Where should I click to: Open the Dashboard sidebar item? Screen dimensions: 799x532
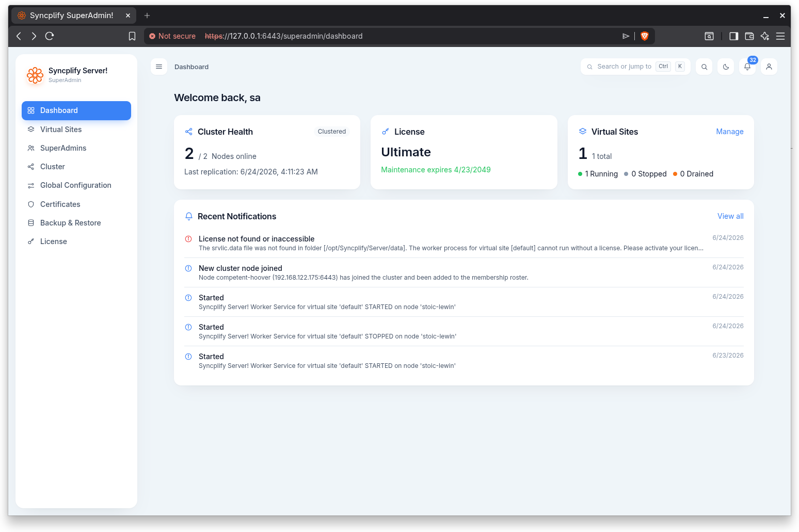click(x=76, y=110)
